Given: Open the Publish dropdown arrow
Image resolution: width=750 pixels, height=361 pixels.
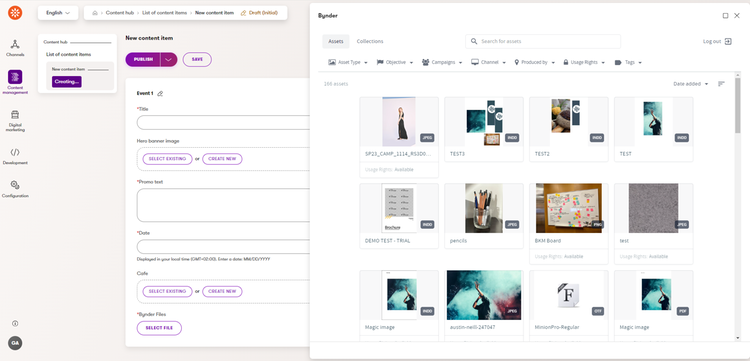Looking at the screenshot, I should coord(169,59).
